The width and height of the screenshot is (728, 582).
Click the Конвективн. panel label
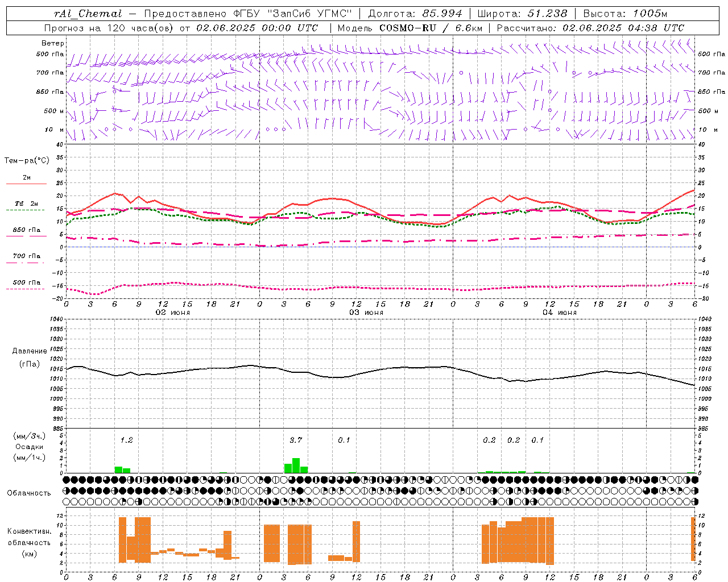(x=30, y=531)
